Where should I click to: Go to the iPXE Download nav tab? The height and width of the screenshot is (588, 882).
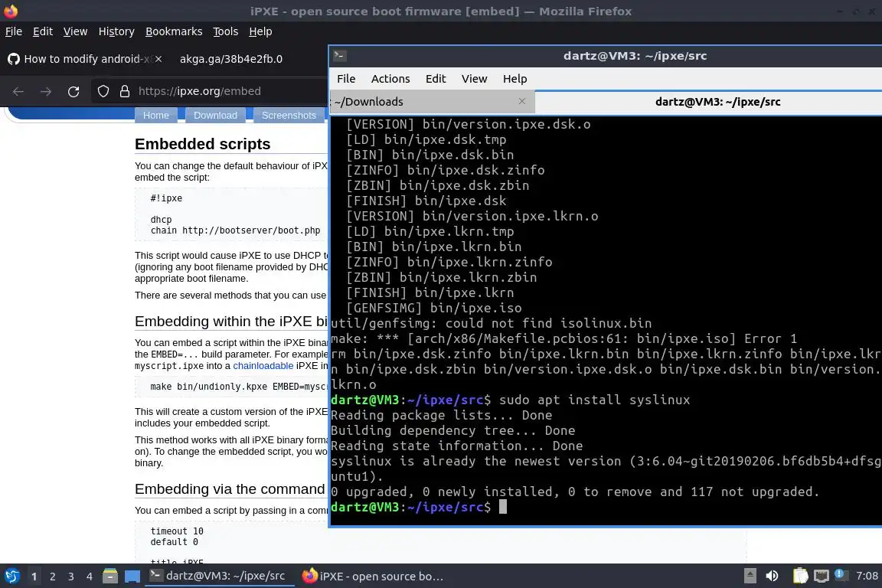[x=215, y=116]
